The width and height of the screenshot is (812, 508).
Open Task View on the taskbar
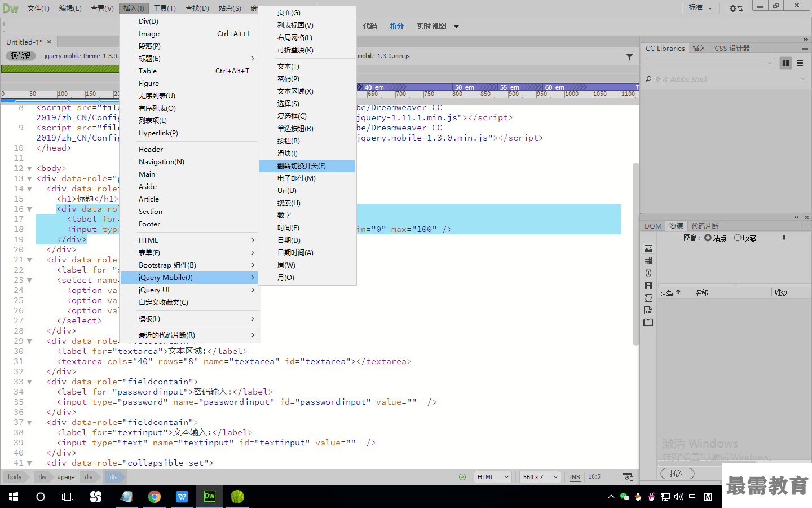point(68,497)
